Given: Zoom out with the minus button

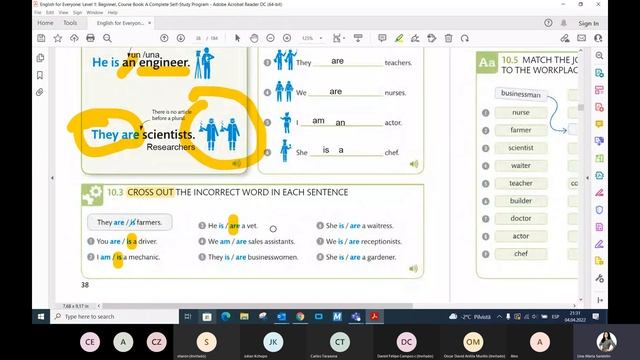Looking at the screenshot, I should [x=270, y=38].
